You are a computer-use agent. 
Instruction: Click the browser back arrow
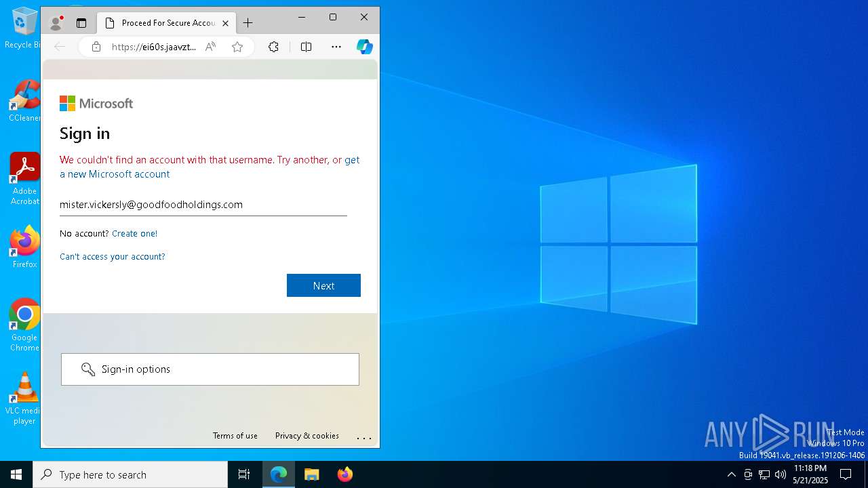click(60, 47)
